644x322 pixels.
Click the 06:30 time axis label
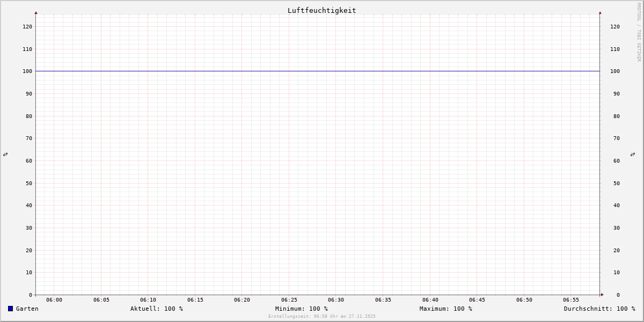(x=336, y=300)
